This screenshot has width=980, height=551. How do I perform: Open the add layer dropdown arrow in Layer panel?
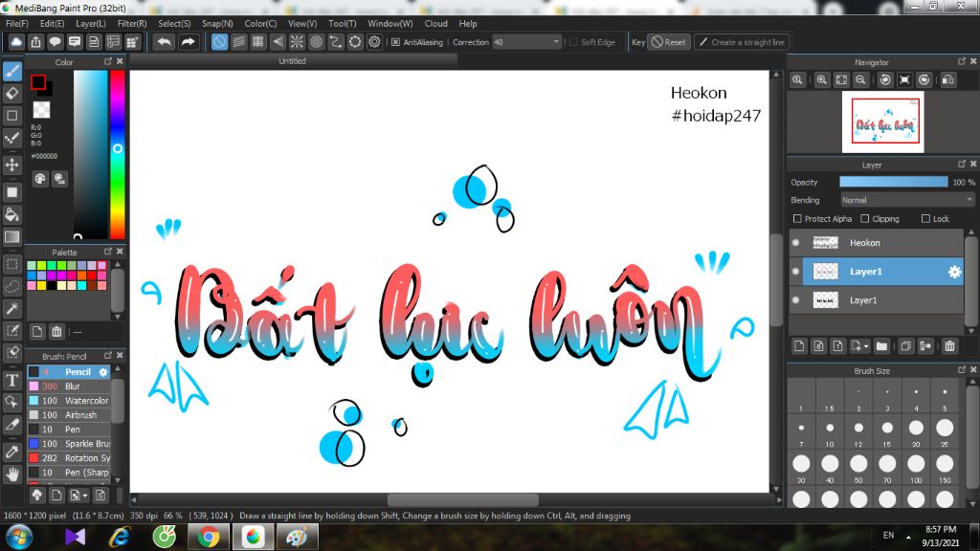pyautogui.click(x=866, y=346)
